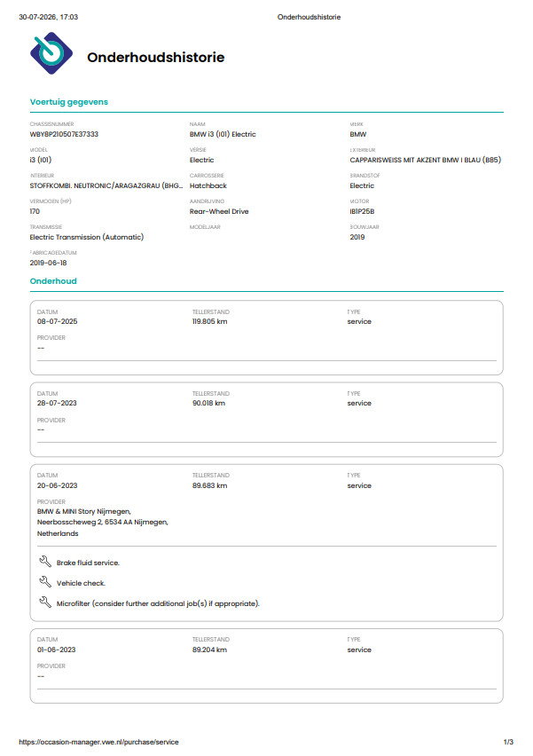This screenshot has height=756, width=533.
Task: Select model value i3 (I01)
Action: point(41,160)
